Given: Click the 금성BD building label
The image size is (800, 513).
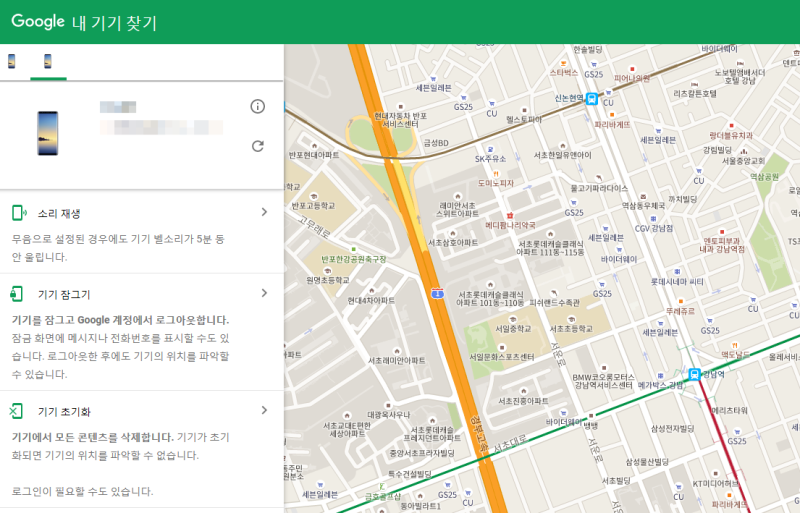Looking at the screenshot, I should pos(436,143).
